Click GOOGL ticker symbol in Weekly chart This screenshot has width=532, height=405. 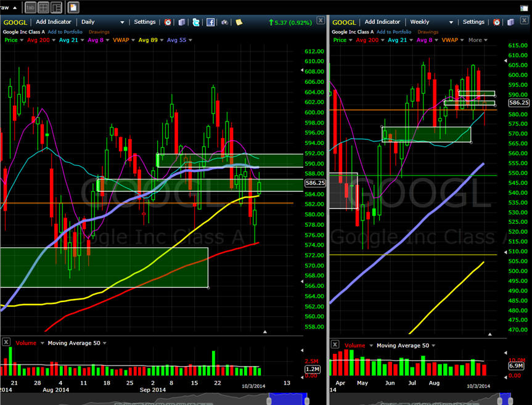pos(344,22)
